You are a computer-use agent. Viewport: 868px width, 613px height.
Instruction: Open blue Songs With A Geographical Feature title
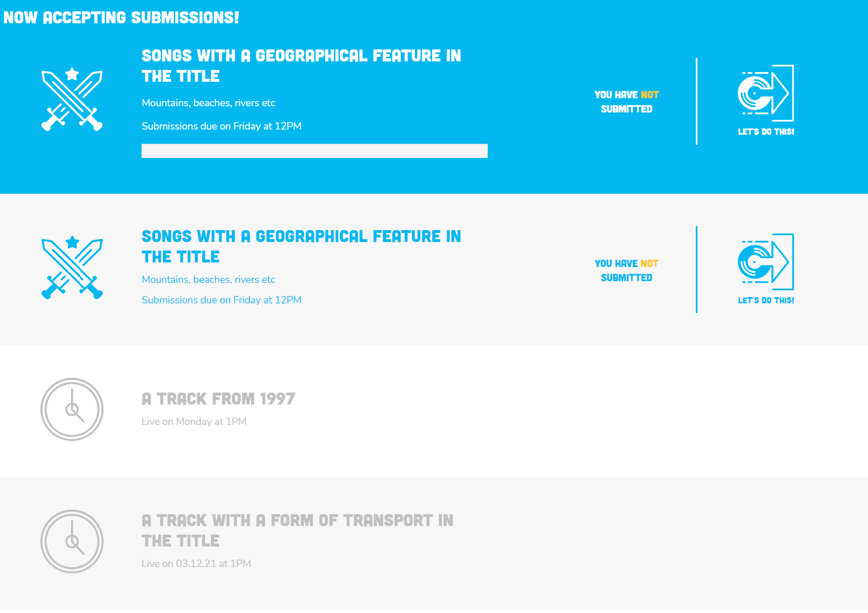coord(301,247)
